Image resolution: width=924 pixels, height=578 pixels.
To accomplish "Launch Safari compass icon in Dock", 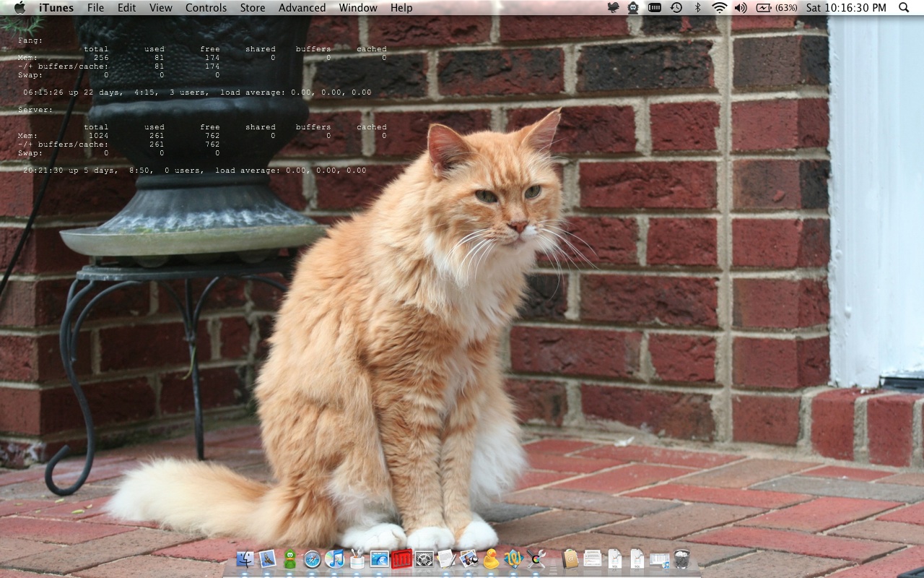I will point(313,558).
